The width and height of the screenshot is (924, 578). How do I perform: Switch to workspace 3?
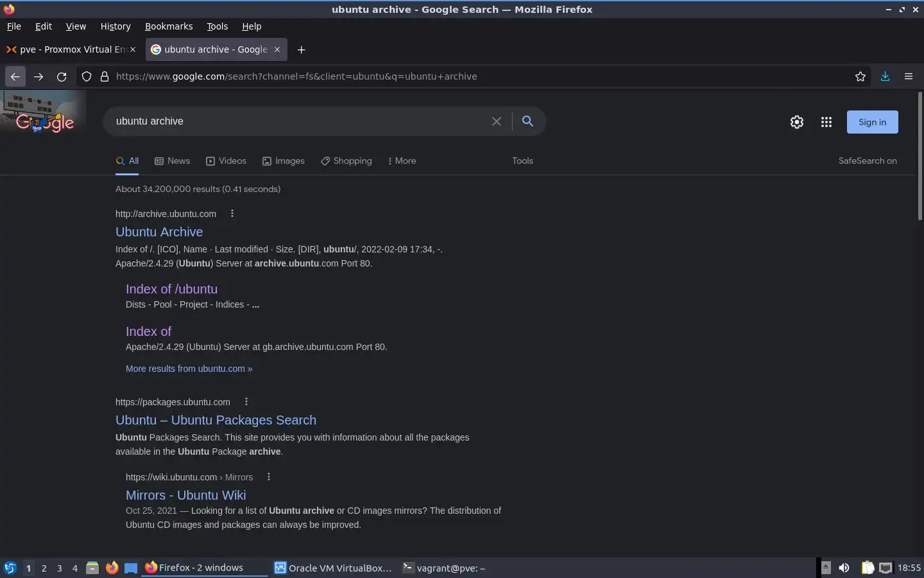[60, 568]
